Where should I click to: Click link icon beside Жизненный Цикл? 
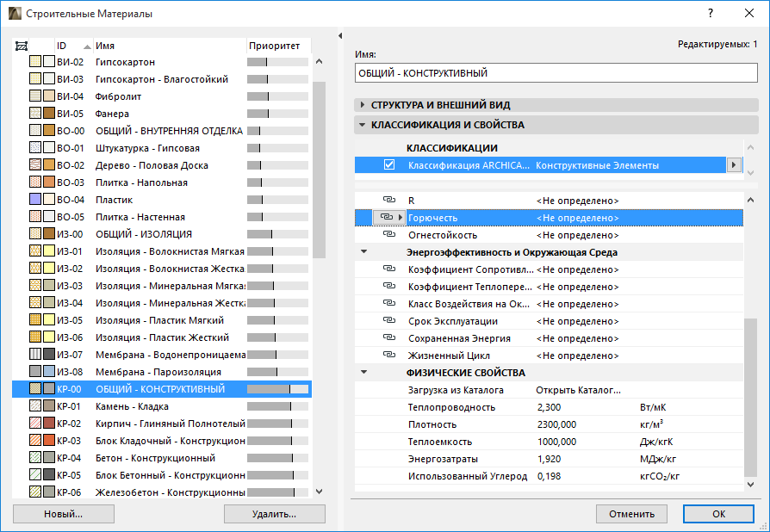pyautogui.click(x=389, y=355)
